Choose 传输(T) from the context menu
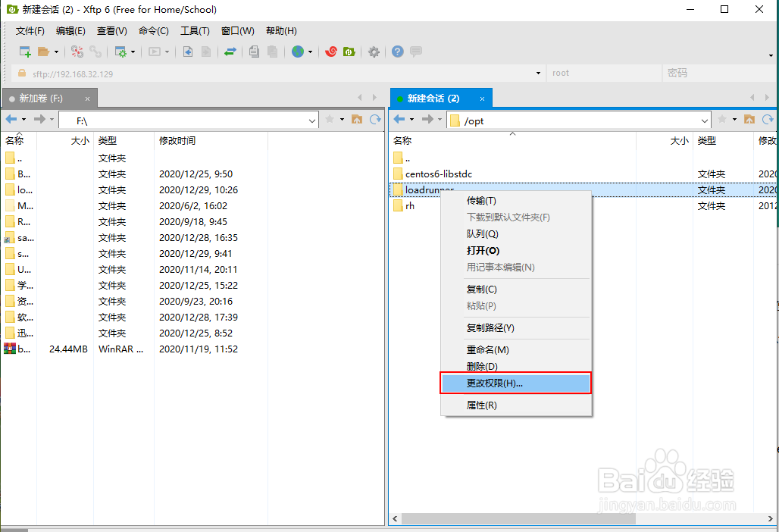 click(516, 201)
